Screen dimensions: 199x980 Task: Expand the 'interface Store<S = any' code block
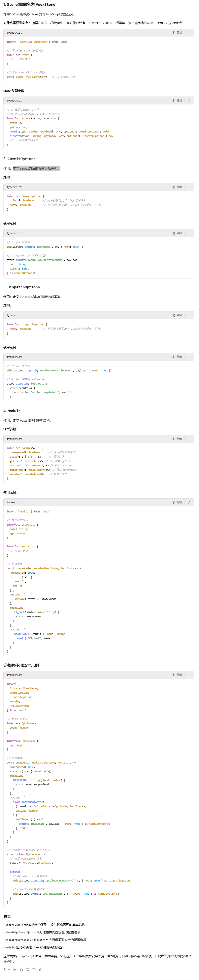(189, 101)
